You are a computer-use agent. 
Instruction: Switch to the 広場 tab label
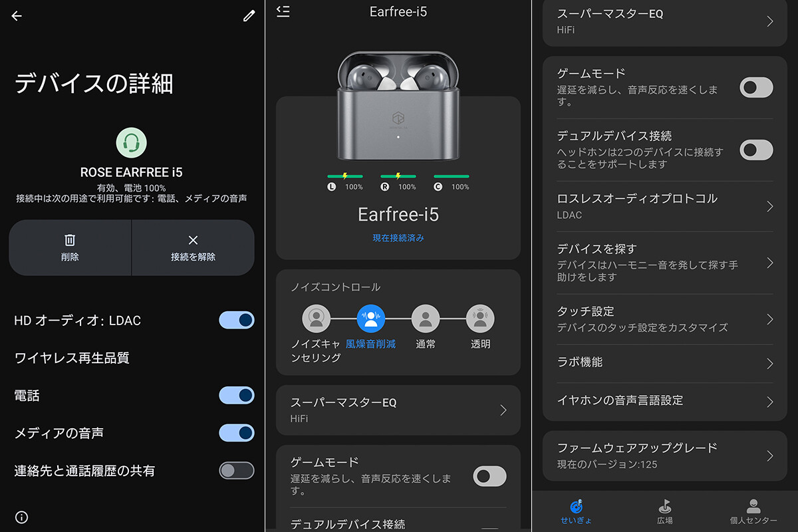[x=664, y=521]
